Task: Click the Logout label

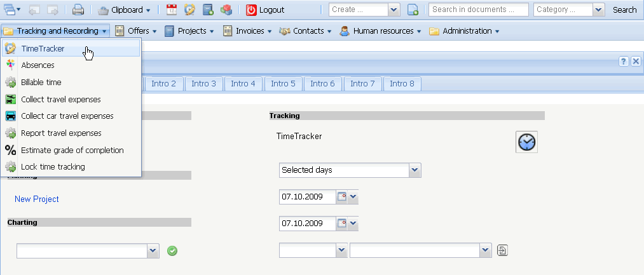Action: (x=271, y=10)
